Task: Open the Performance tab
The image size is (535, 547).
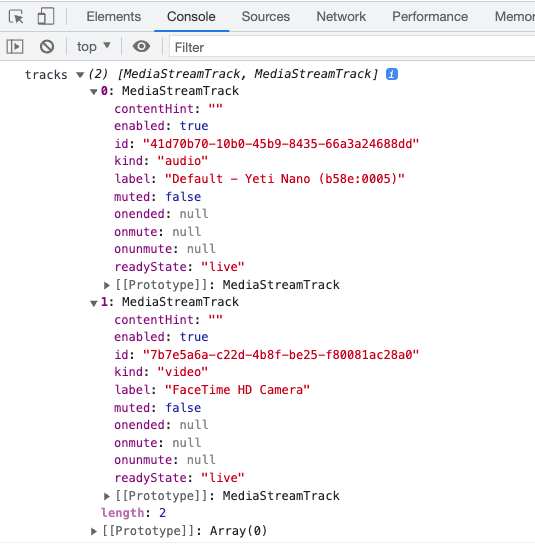Action: click(430, 16)
